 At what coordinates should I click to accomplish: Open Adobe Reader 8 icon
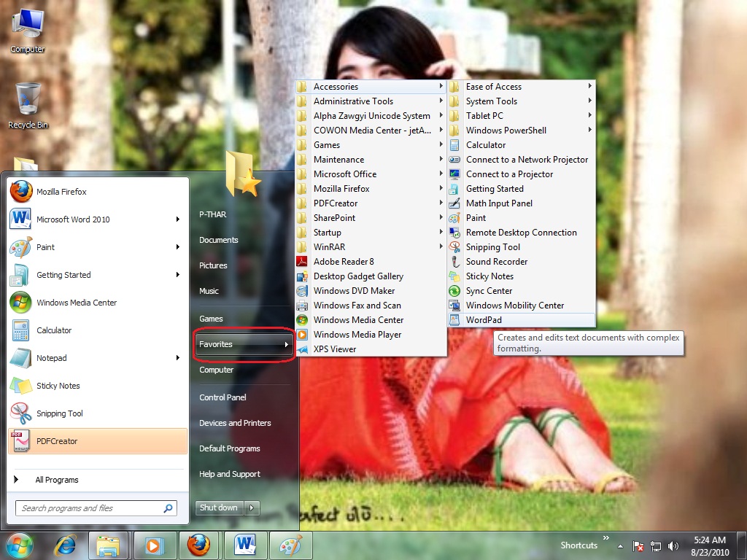pos(302,262)
